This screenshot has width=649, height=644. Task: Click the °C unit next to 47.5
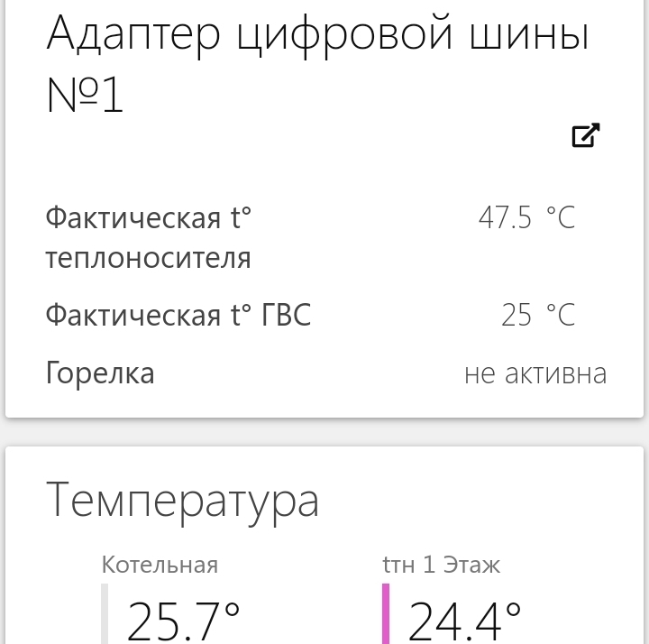click(561, 217)
